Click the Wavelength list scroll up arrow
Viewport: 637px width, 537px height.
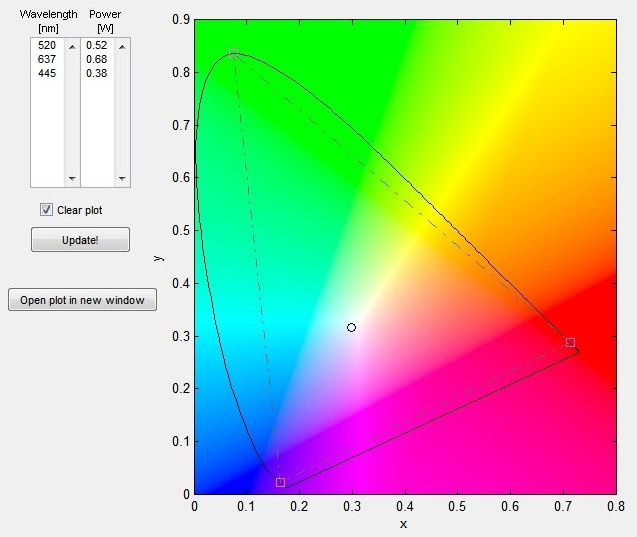pyautogui.click(x=71, y=46)
